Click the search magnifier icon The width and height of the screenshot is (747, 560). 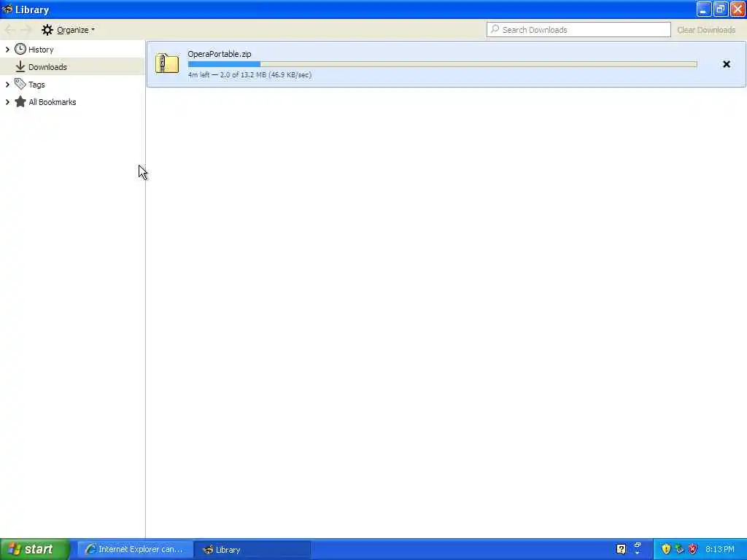pos(495,29)
